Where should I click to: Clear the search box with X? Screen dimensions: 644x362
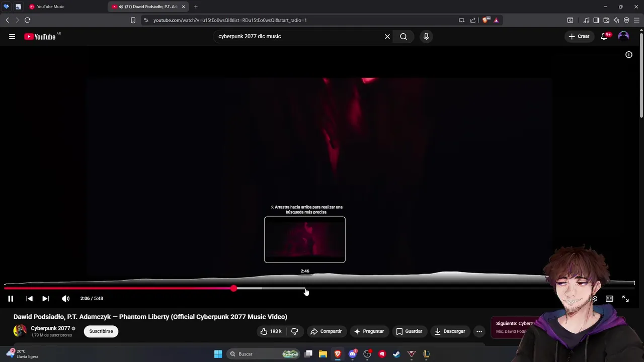[387, 36]
